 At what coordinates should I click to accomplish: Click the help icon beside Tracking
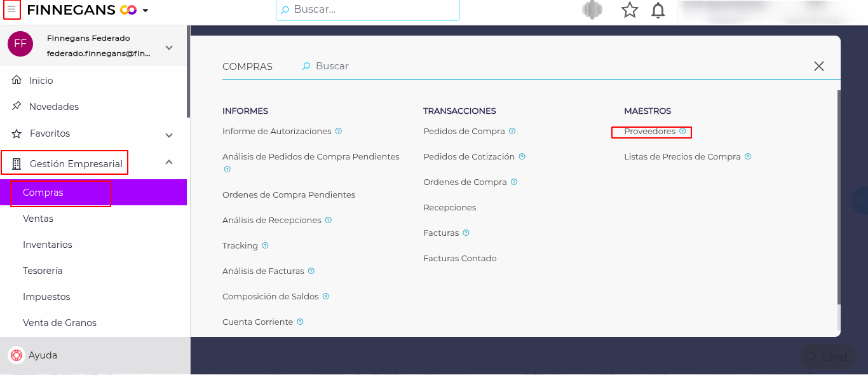point(265,246)
